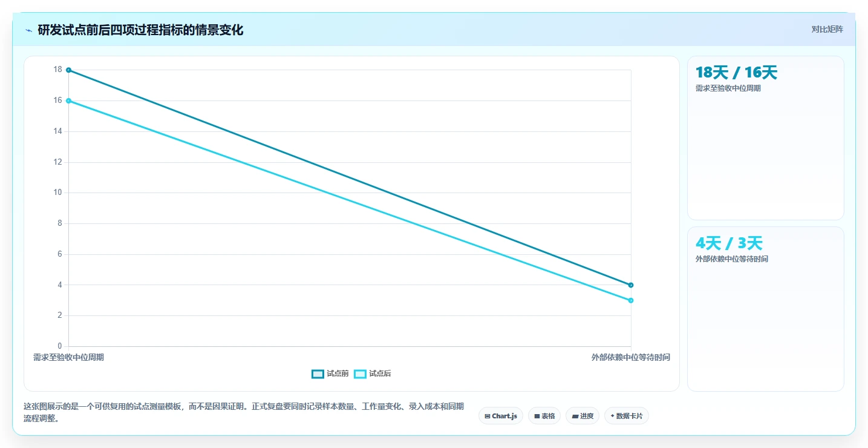Click the 试点后 legend color box
The height and width of the screenshot is (448, 868).
(x=360, y=374)
